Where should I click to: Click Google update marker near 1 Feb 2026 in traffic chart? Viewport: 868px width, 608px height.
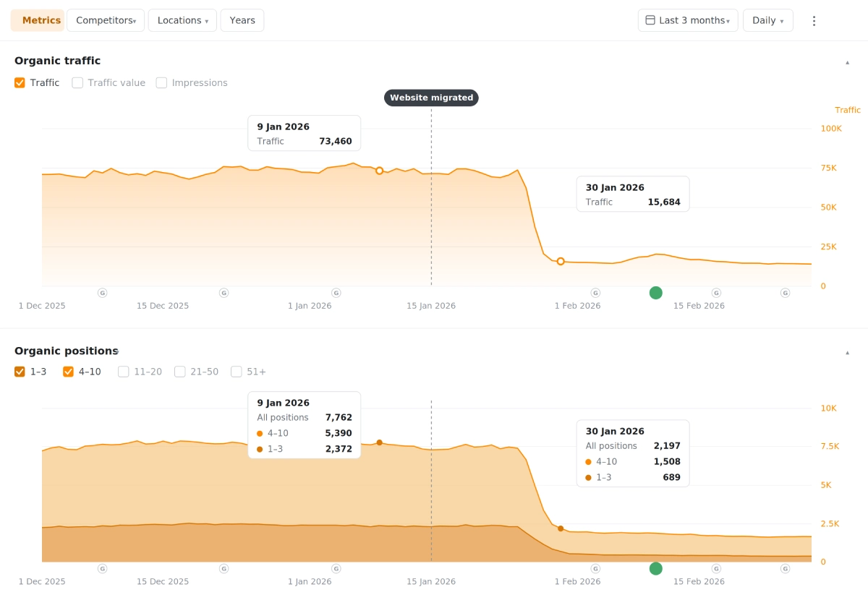click(x=595, y=293)
